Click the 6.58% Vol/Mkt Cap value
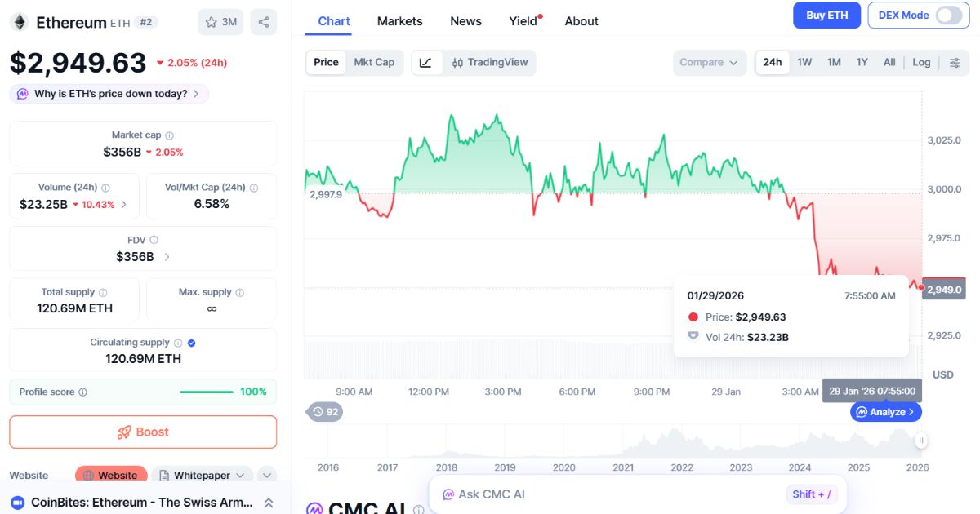 click(212, 204)
